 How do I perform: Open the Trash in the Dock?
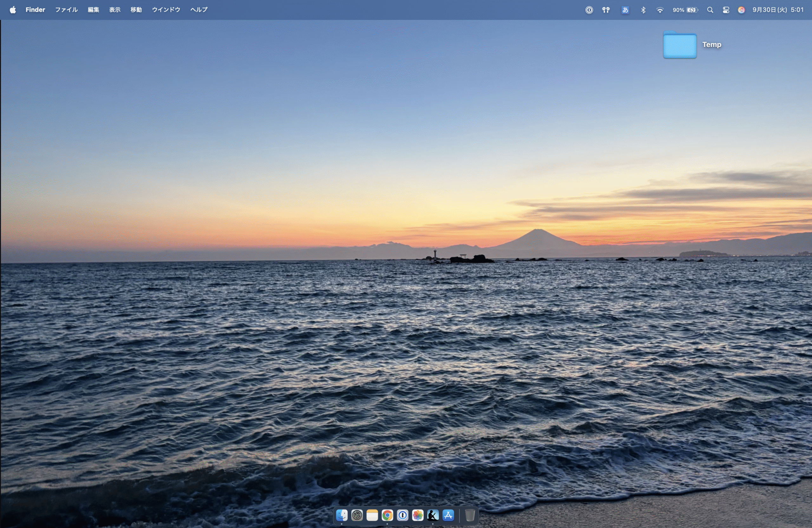click(470, 515)
